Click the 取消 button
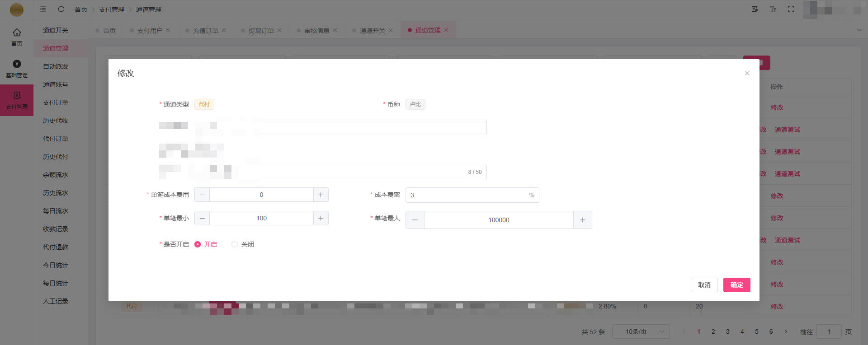The height and width of the screenshot is (345, 868). pos(704,285)
